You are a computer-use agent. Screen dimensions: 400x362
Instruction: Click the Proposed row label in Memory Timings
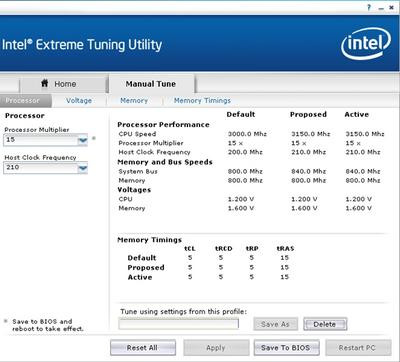[146, 267]
